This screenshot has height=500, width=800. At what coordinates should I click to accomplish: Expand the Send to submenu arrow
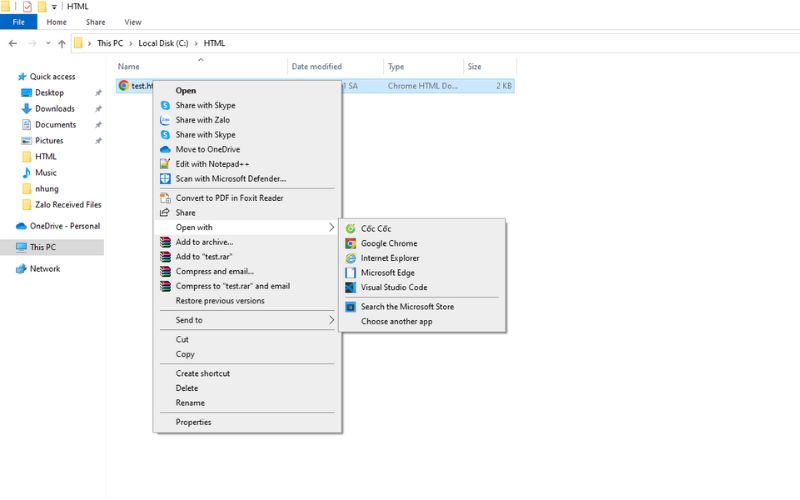point(332,320)
